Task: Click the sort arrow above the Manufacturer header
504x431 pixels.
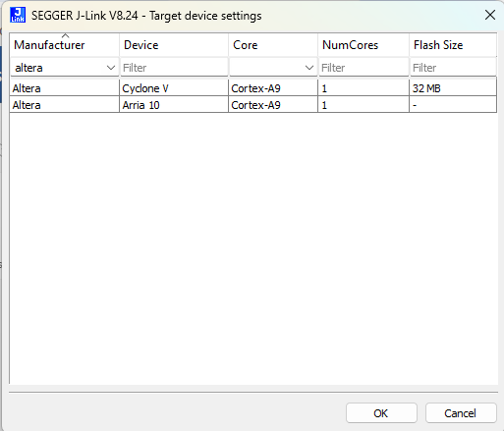Action: [x=65, y=35]
